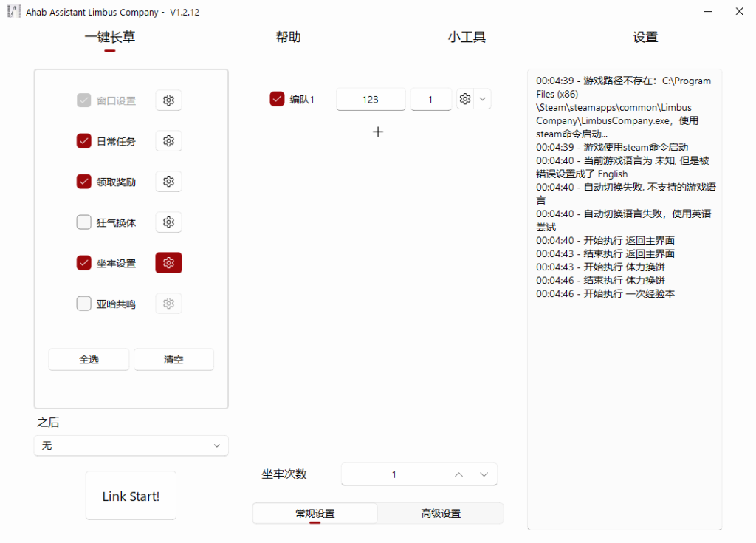Expand the 之后 dropdown showing 无
The image size is (756, 543).
tap(131, 445)
